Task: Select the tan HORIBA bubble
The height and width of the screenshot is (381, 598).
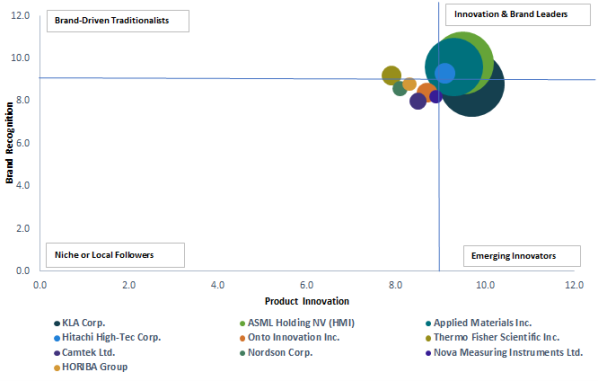Action: pos(410,84)
